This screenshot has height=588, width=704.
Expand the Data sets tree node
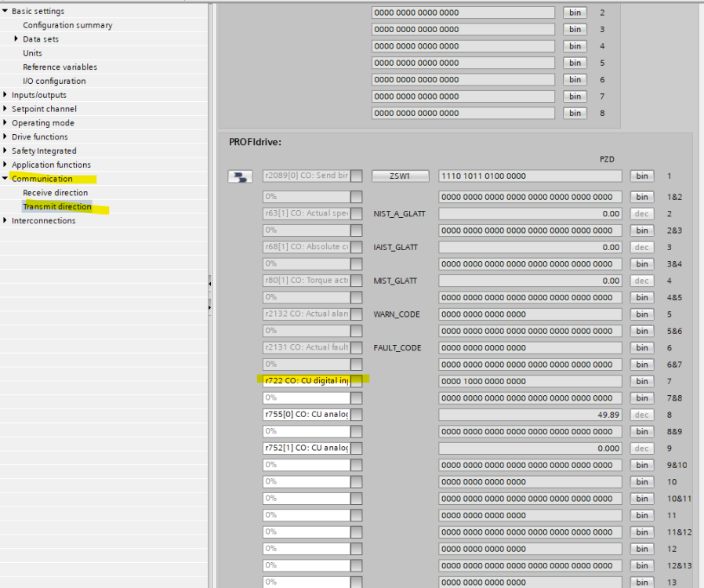pyautogui.click(x=16, y=39)
